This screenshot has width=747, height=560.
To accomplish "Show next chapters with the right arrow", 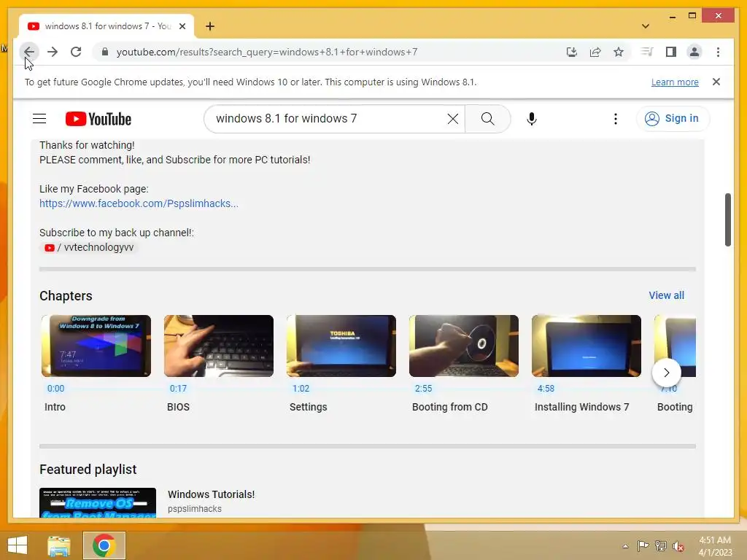I will tap(667, 373).
